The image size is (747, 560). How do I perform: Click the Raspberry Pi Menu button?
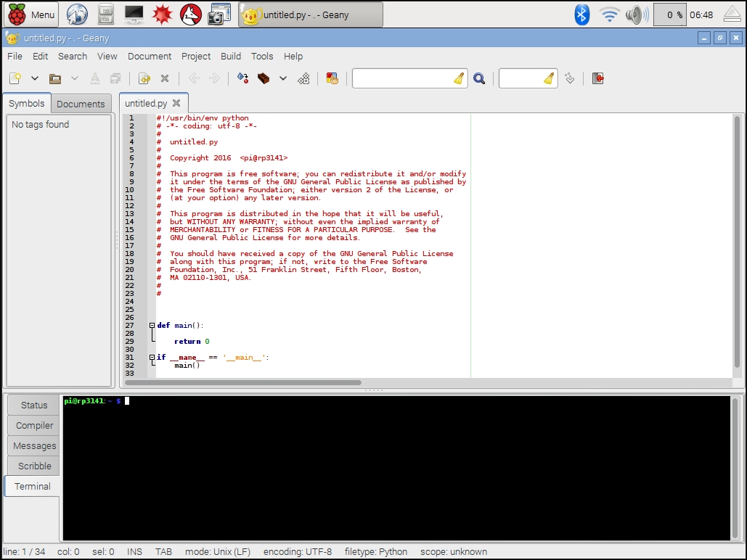pos(32,15)
